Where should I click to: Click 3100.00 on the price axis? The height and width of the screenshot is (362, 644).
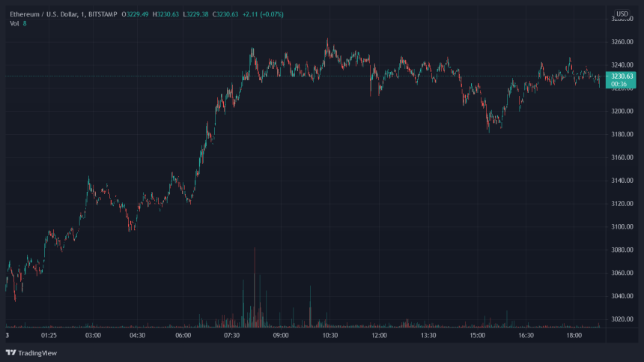point(622,226)
